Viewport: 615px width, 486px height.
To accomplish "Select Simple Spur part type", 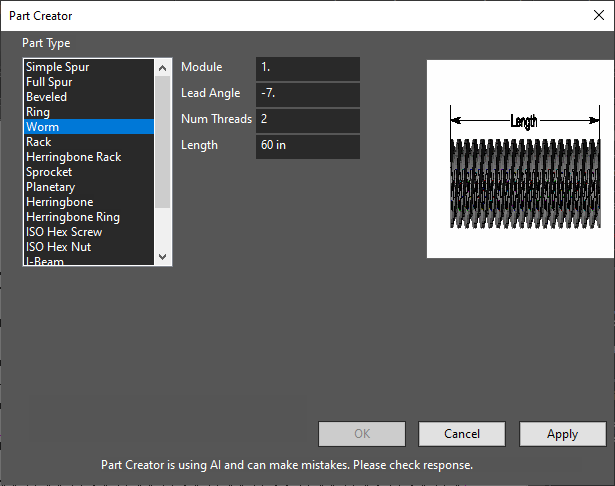I will pos(89,67).
